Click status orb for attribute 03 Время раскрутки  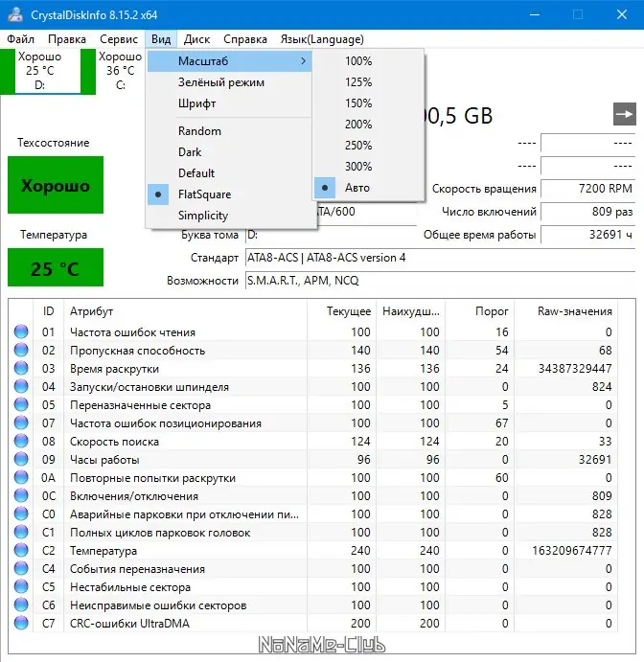[21, 368]
